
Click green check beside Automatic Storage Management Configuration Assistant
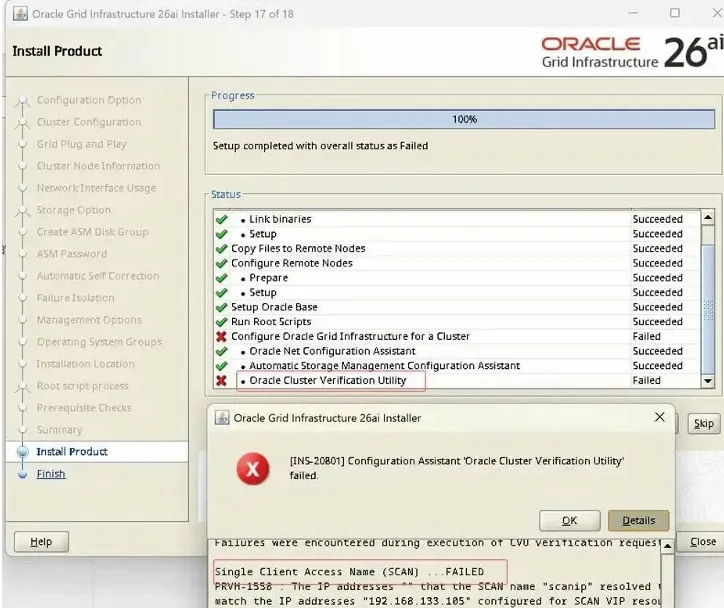coord(221,366)
